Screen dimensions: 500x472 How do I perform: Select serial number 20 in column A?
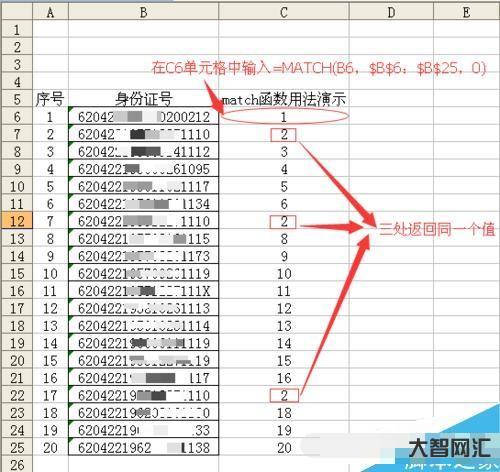click(x=50, y=447)
